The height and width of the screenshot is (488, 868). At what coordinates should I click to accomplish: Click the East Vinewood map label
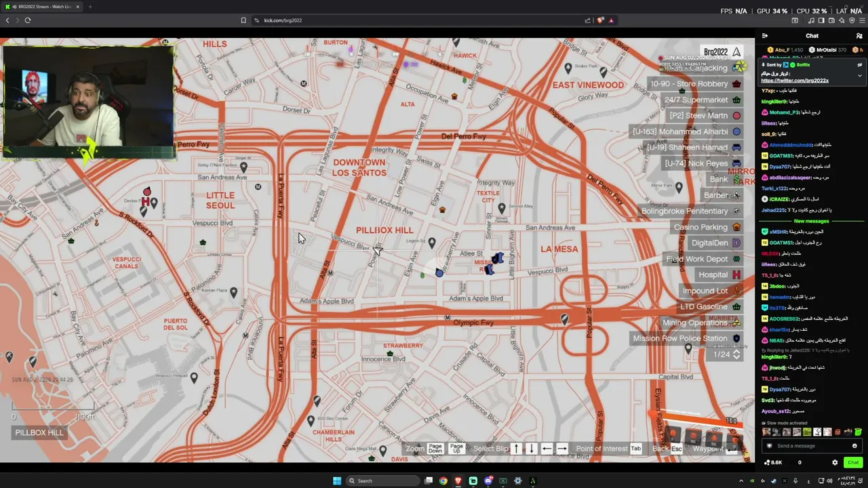click(x=588, y=85)
